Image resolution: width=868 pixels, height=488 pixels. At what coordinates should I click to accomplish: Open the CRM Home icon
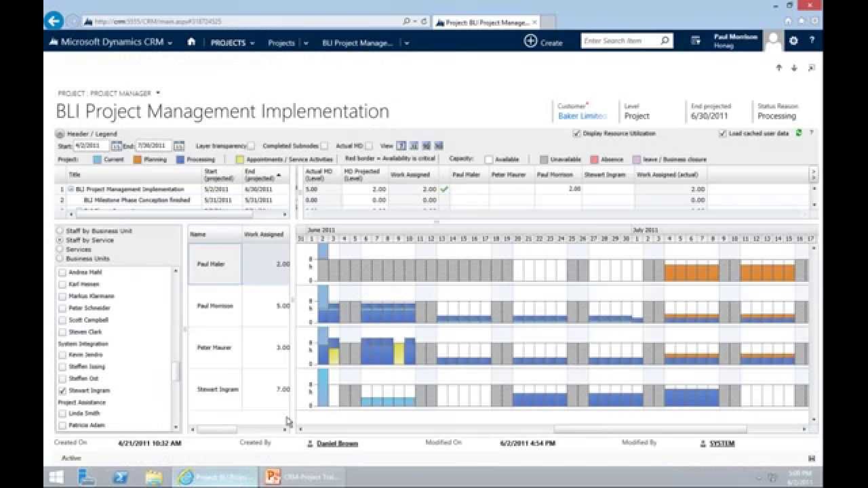tap(191, 42)
